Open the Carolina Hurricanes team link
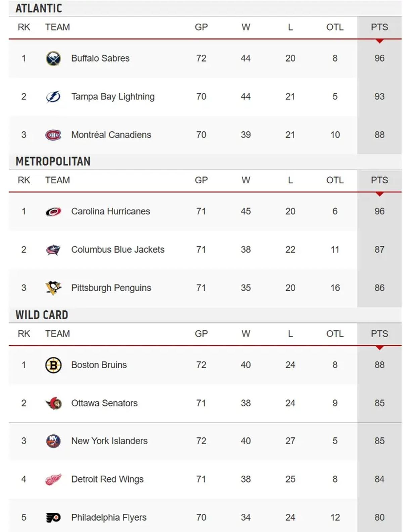The width and height of the screenshot is (403, 532). tap(110, 212)
